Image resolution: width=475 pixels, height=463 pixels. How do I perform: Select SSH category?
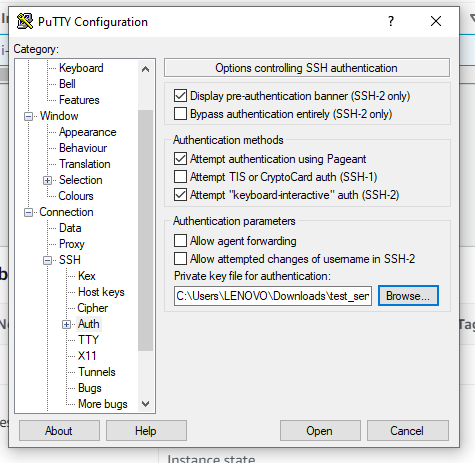tap(69, 260)
